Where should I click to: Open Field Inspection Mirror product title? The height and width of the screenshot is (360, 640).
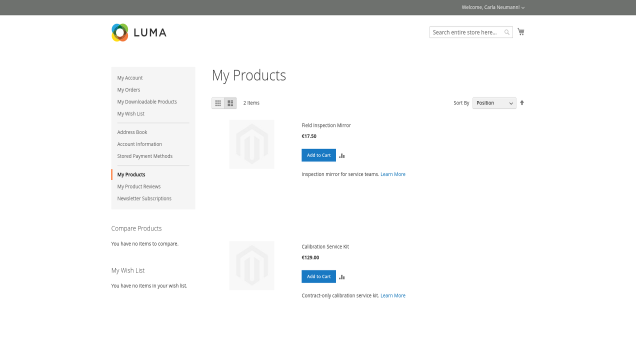click(x=326, y=125)
